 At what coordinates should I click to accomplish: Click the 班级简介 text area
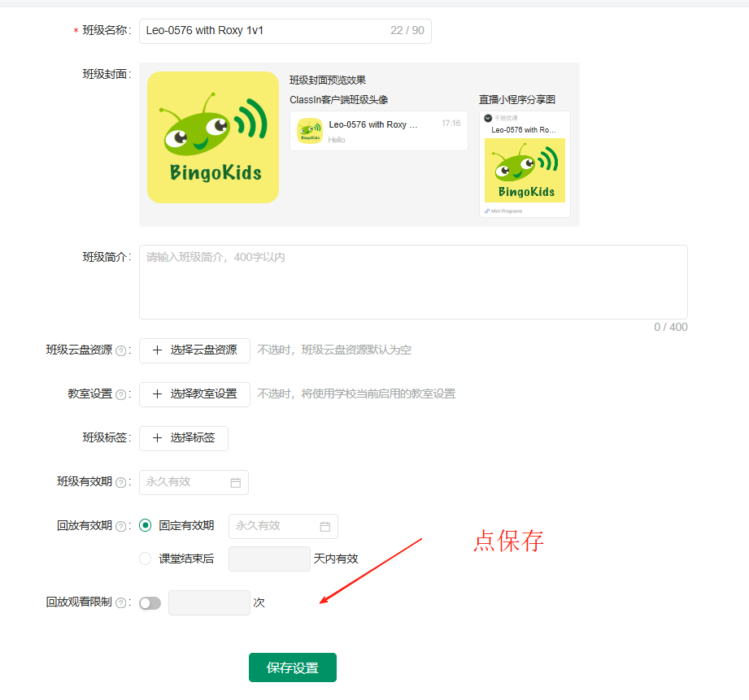[413, 282]
